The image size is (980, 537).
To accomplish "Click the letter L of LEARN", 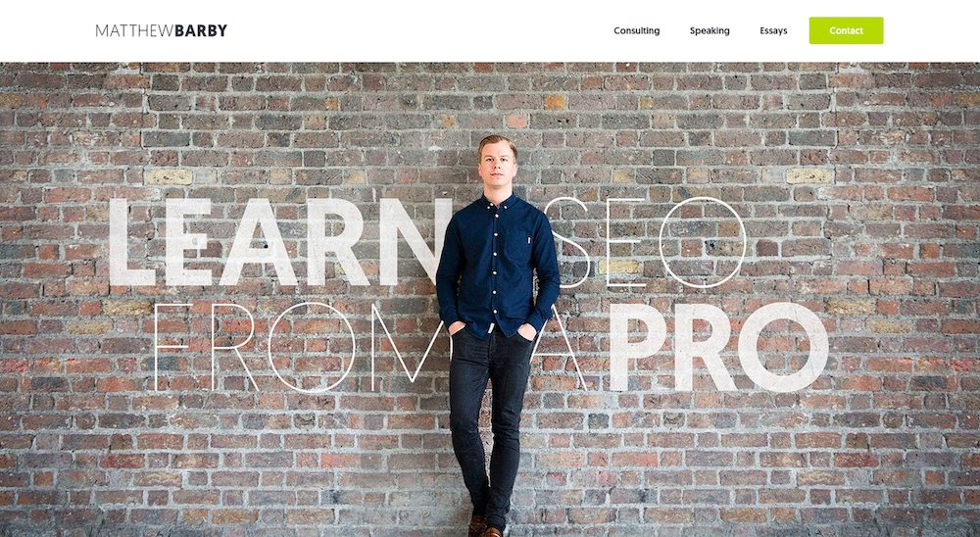I will point(131,242).
